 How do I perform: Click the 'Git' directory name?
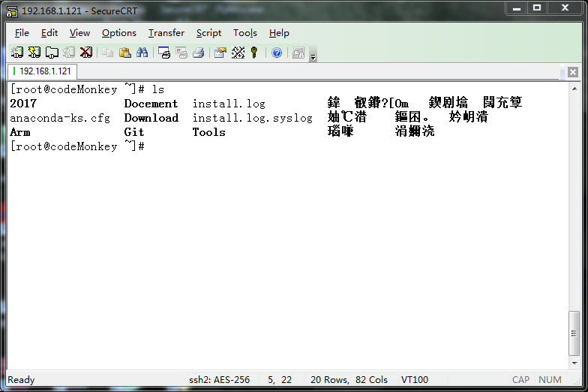pyautogui.click(x=133, y=132)
